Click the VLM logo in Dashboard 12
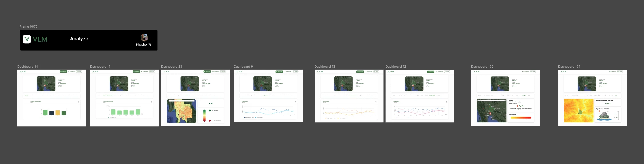The width and height of the screenshot is (644, 164). click(x=391, y=71)
